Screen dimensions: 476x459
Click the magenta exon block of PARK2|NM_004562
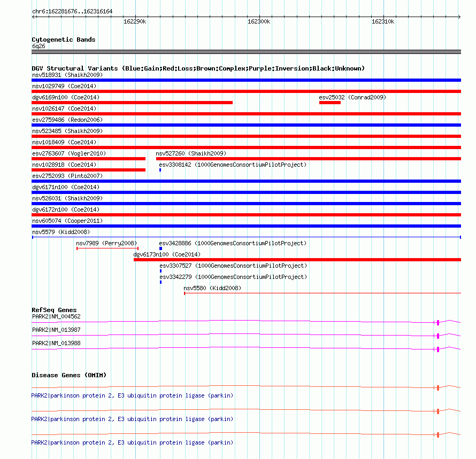coord(437,323)
